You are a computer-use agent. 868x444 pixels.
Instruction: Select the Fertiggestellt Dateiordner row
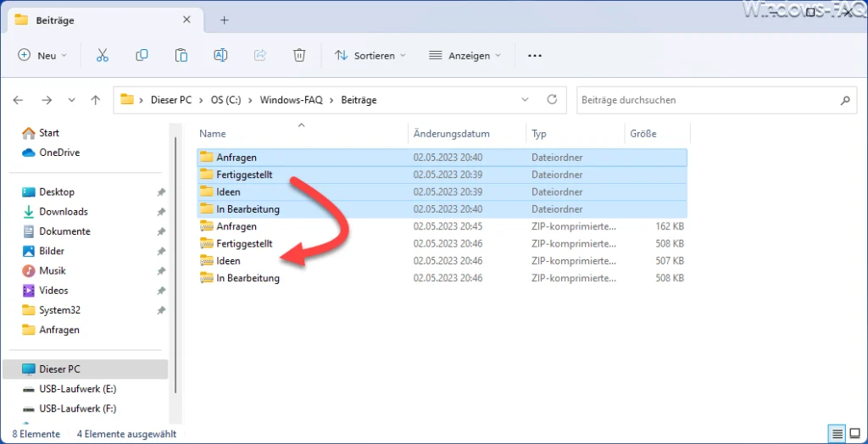442,175
